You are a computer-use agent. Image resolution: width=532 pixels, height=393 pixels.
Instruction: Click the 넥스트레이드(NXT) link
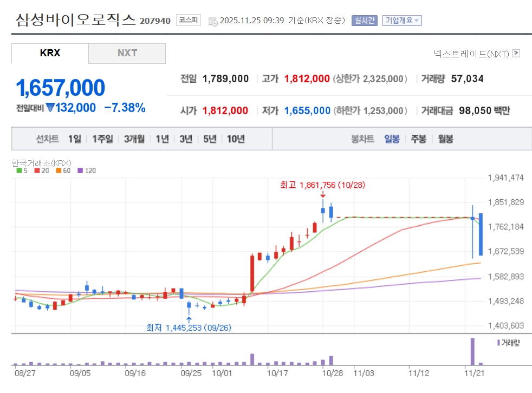(x=471, y=54)
